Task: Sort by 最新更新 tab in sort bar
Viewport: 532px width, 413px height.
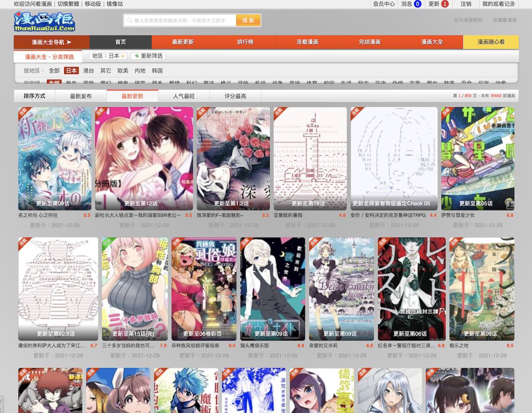Action: pyautogui.click(x=132, y=96)
